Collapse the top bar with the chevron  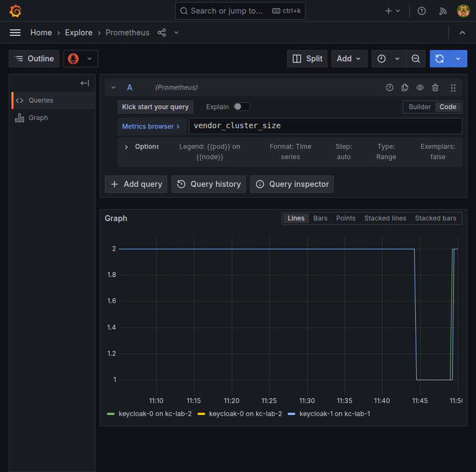(x=462, y=33)
